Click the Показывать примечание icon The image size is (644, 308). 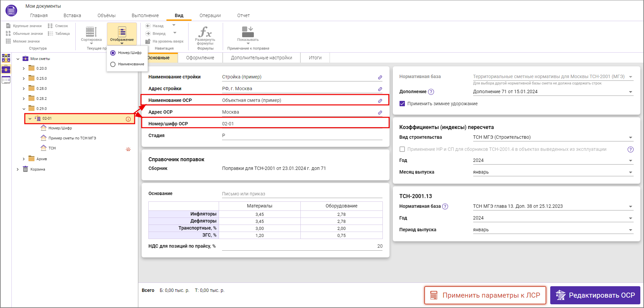(248, 32)
